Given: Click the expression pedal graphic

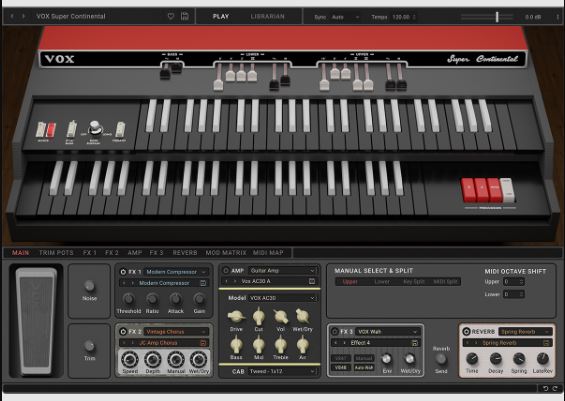Looking at the screenshot, I should (x=36, y=321).
